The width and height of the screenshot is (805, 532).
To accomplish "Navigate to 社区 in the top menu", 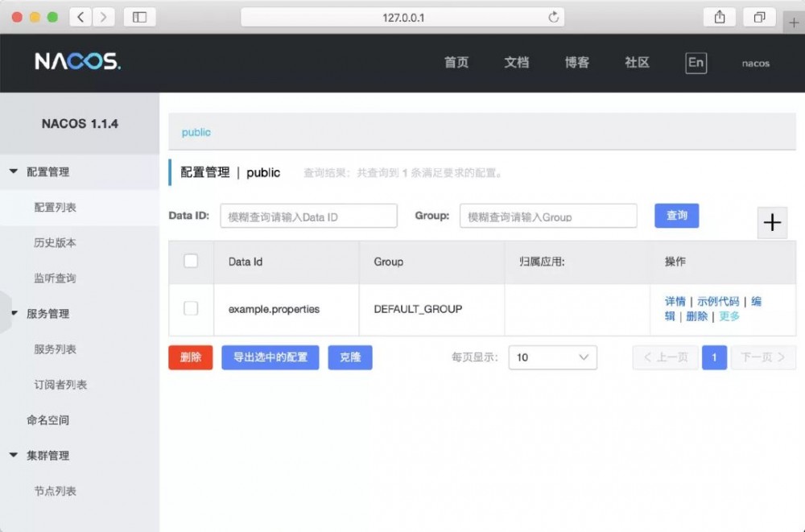I will [x=636, y=63].
